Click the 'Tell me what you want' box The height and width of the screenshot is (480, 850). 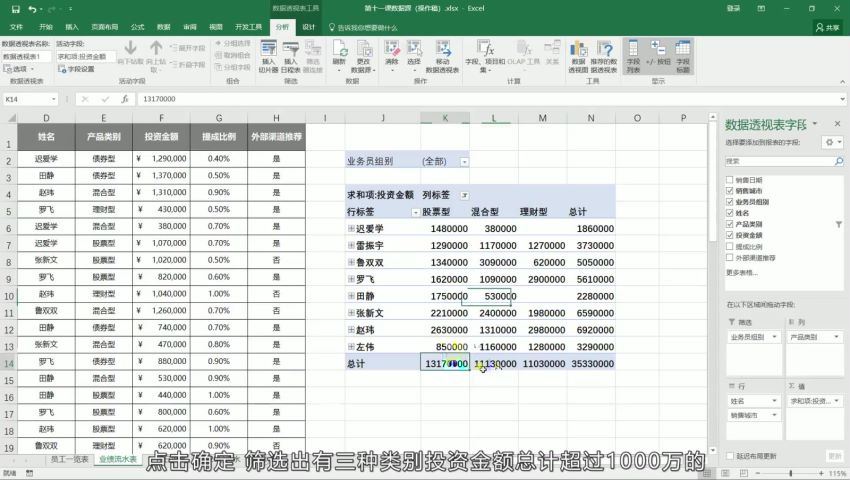tap(363, 28)
